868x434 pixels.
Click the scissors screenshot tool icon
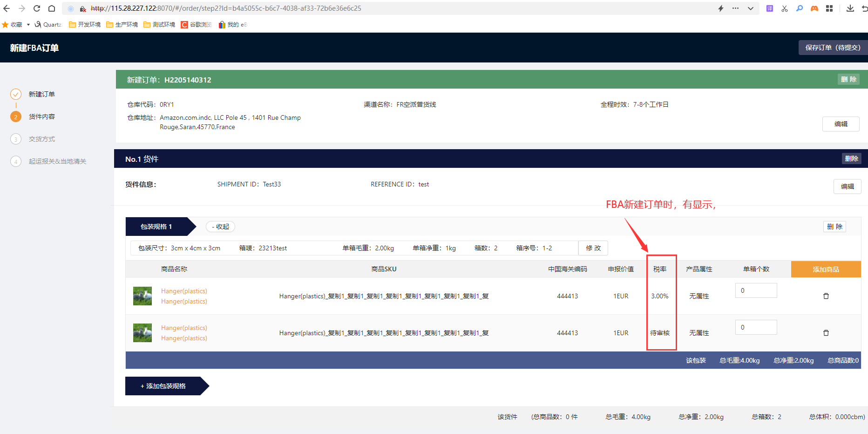[785, 8]
